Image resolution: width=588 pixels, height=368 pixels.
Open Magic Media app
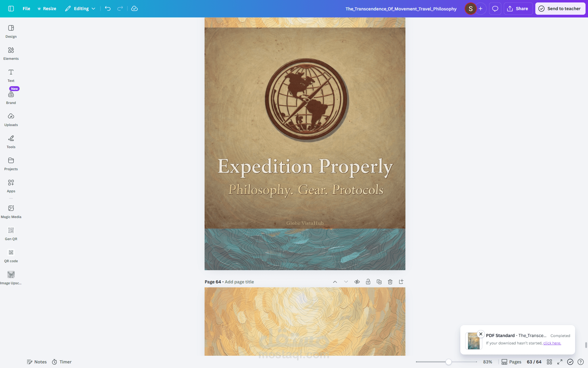tap(11, 211)
